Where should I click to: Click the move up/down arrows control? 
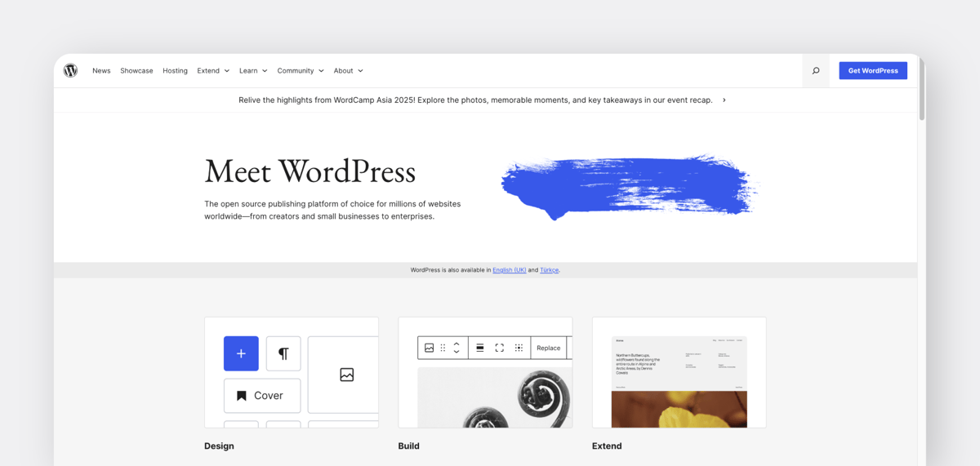click(457, 348)
